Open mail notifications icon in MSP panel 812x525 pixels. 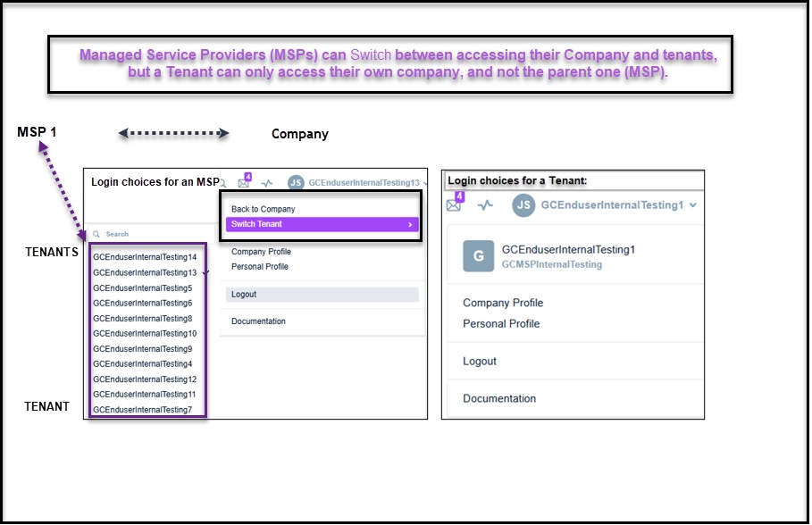(x=243, y=183)
